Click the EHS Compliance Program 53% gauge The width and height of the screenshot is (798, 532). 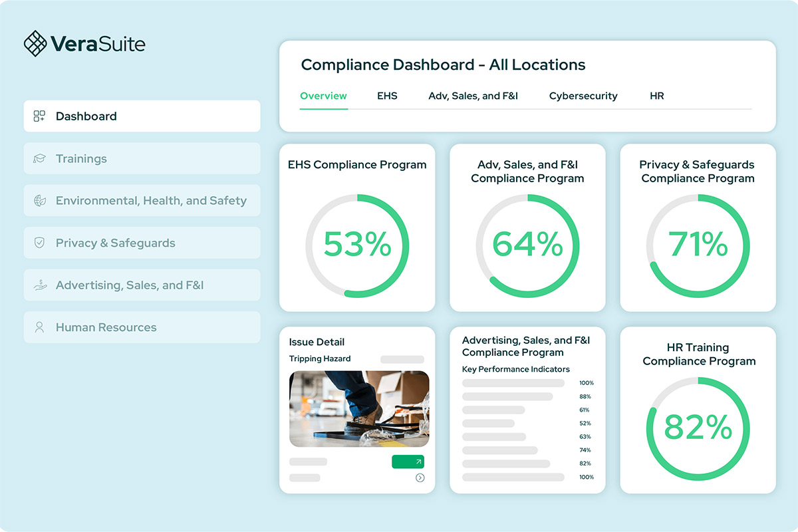(x=357, y=245)
